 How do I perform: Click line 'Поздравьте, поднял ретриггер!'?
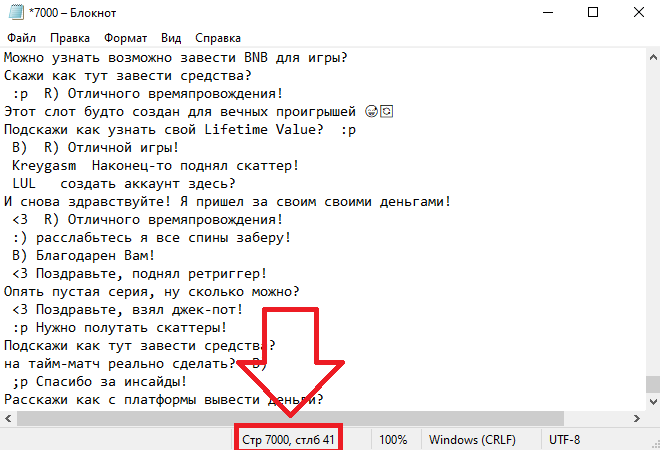[139, 274]
